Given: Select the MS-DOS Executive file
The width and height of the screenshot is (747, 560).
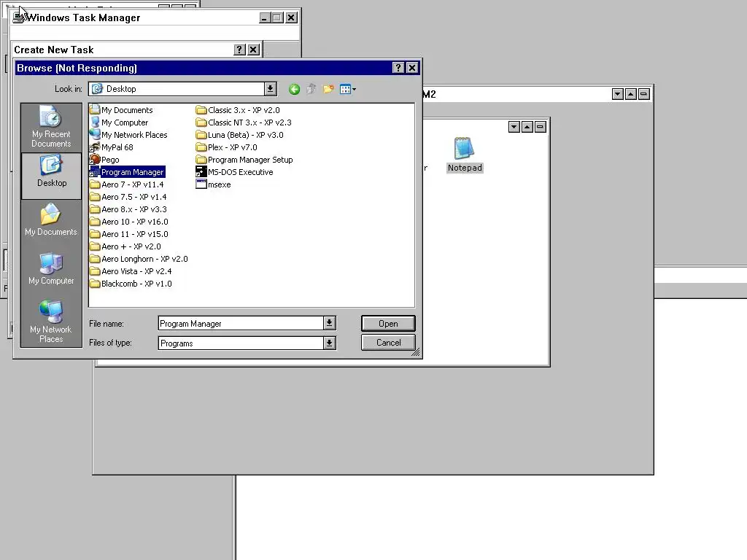Looking at the screenshot, I should coord(234,172).
